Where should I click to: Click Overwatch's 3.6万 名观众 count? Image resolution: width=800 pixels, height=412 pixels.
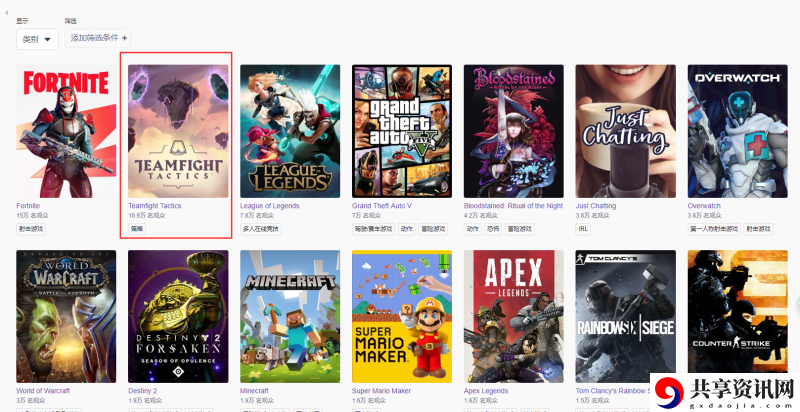[x=705, y=216]
